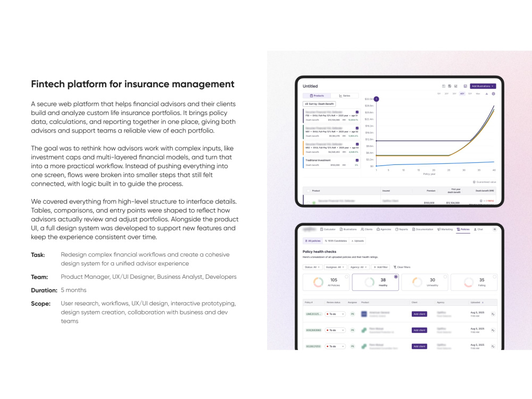This screenshot has width=532, height=399.
Task: Open the edit icon for policy UME30325
Action: 493,314
